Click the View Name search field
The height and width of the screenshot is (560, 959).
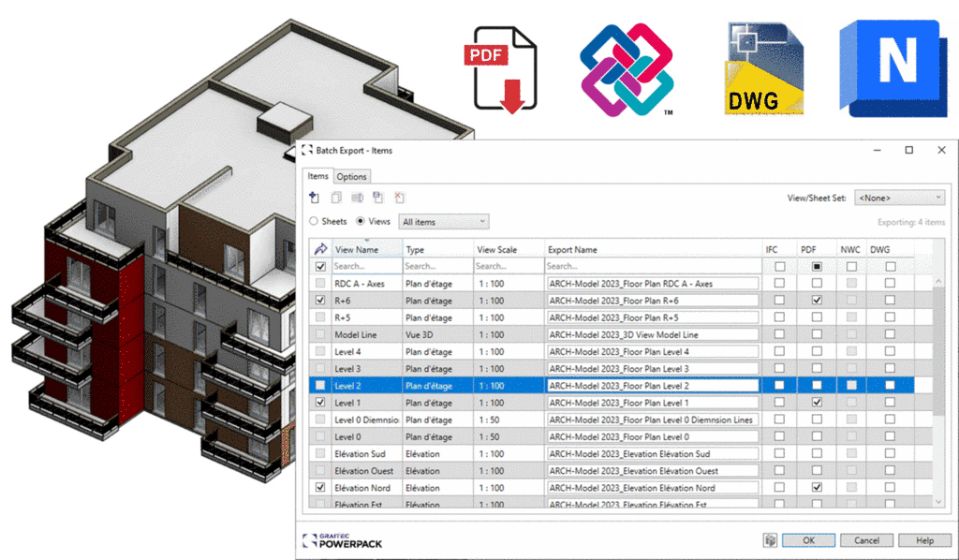(x=366, y=267)
